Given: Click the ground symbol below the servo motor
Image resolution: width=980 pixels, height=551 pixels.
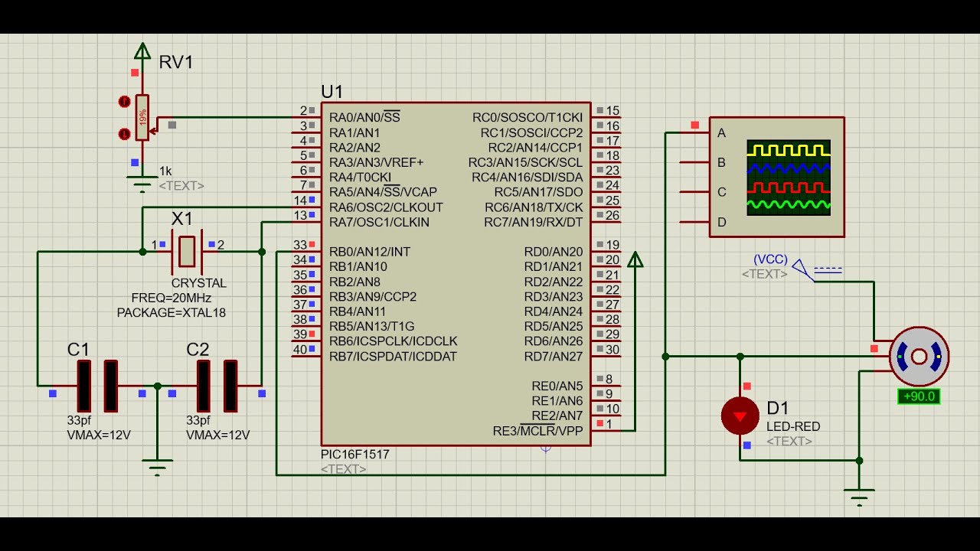Looking at the screenshot, I should (859, 497).
